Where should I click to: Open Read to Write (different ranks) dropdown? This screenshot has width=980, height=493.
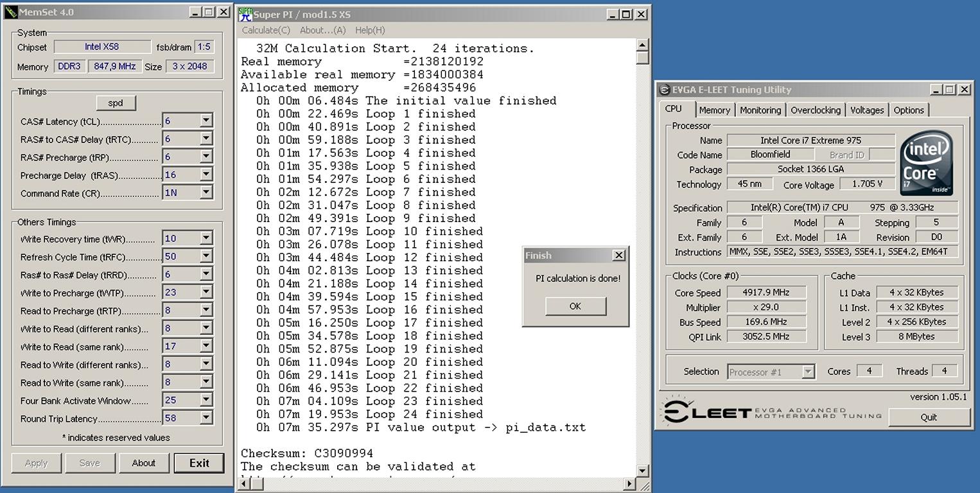tap(206, 364)
